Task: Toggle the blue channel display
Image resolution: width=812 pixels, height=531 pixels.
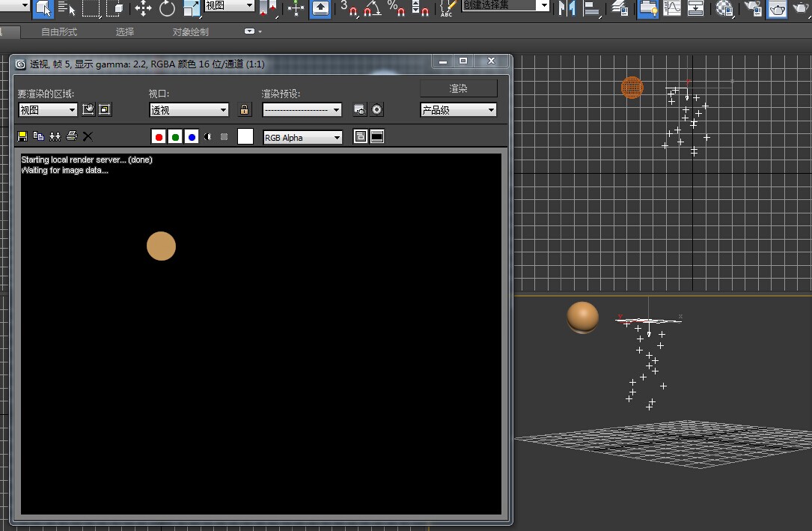Action: point(192,137)
